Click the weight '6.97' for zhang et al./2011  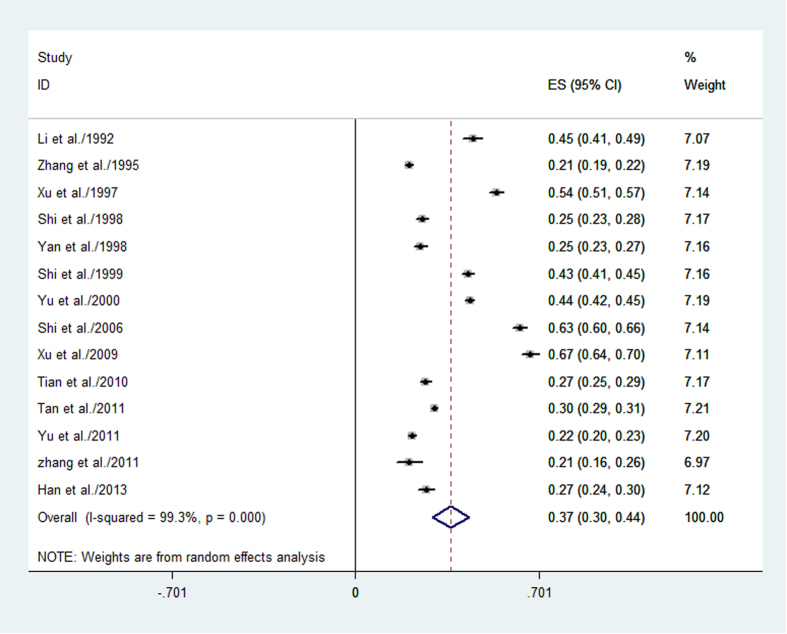pyautogui.click(x=697, y=462)
